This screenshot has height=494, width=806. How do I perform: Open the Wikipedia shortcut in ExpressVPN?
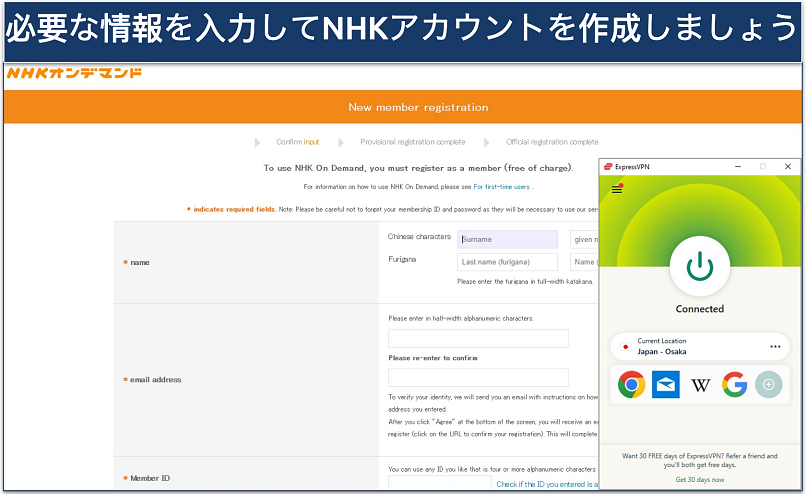(x=700, y=385)
